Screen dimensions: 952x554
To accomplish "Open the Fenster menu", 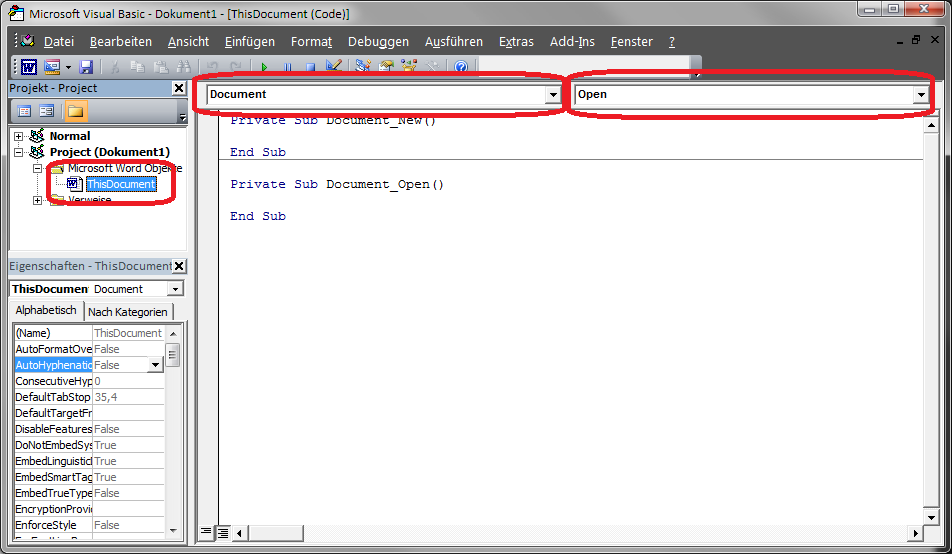I will 631,41.
